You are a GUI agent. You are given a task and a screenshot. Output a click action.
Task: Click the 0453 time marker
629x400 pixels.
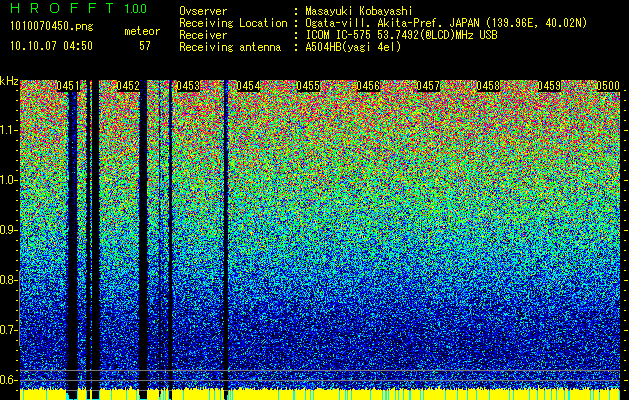[188, 86]
